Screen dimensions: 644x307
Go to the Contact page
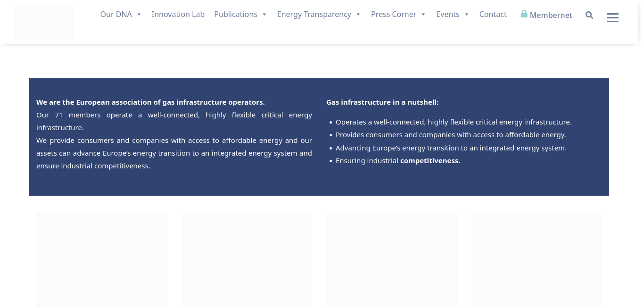coord(493,15)
